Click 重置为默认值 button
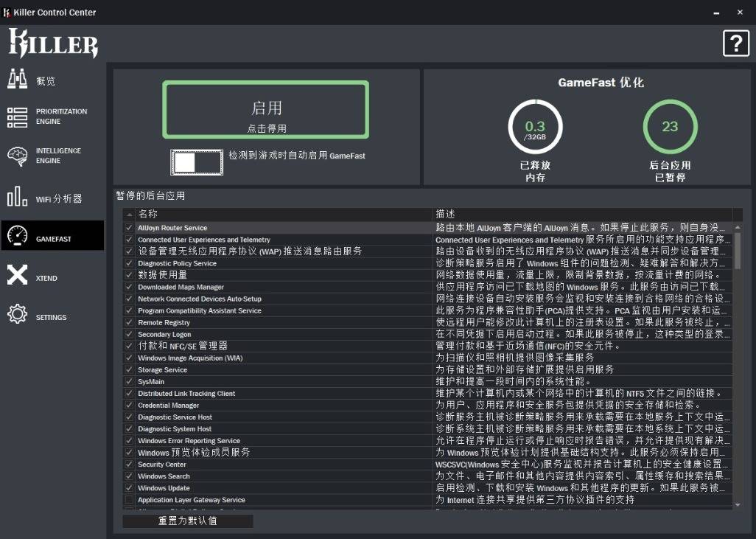This screenshot has height=539, width=756. tap(188, 521)
